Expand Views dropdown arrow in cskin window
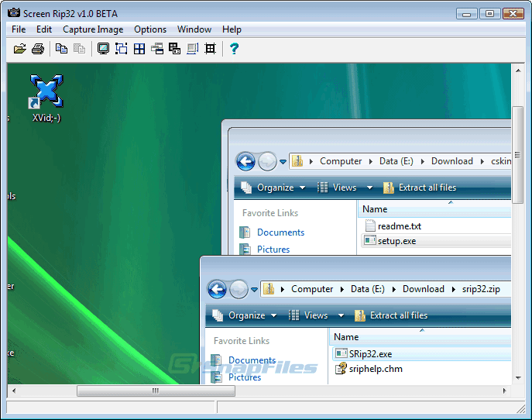This screenshot has height=420, width=532. point(370,188)
